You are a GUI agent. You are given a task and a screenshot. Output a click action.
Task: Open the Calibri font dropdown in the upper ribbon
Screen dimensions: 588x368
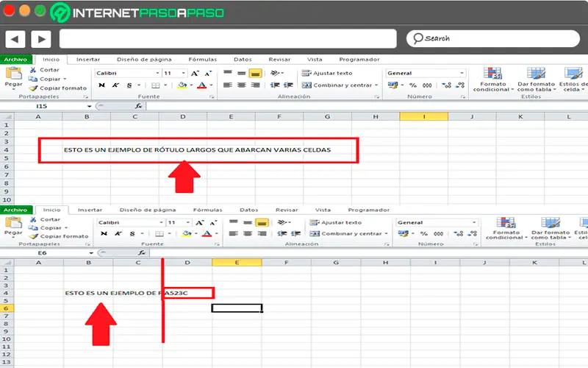pos(157,73)
